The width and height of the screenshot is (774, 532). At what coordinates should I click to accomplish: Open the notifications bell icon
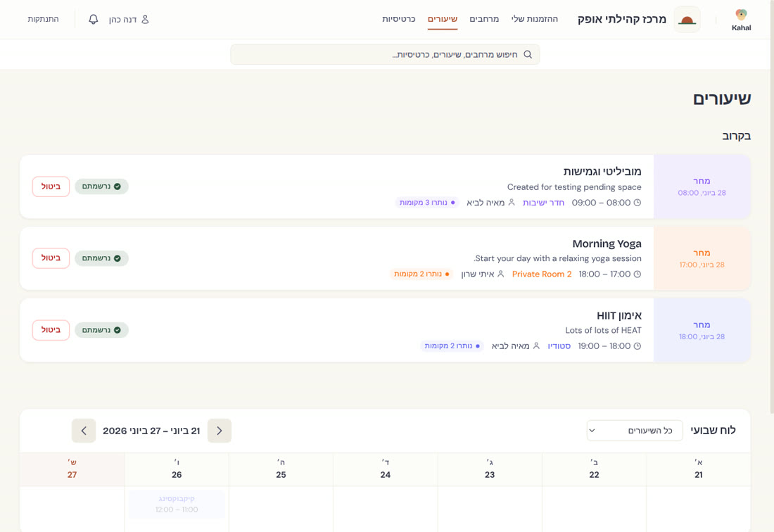tap(94, 19)
